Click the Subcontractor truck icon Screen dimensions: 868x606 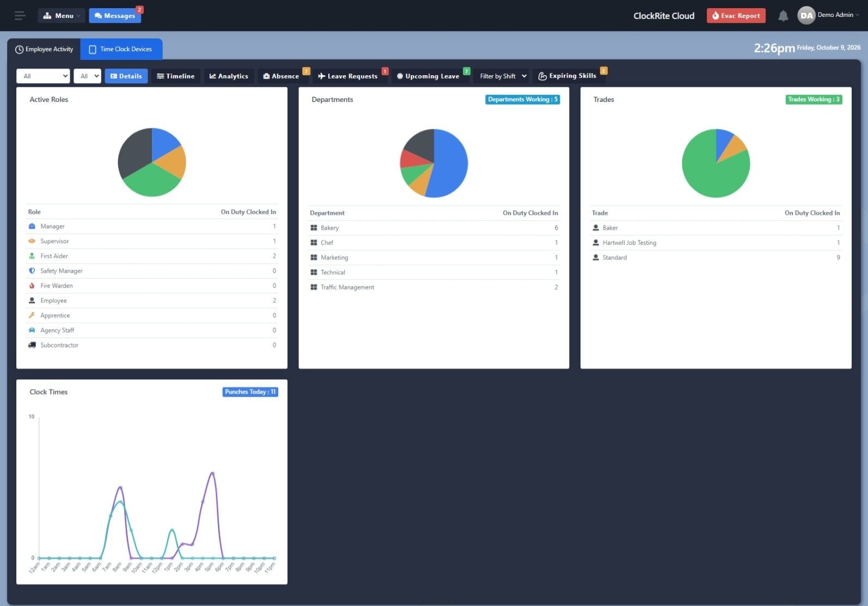pos(32,345)
